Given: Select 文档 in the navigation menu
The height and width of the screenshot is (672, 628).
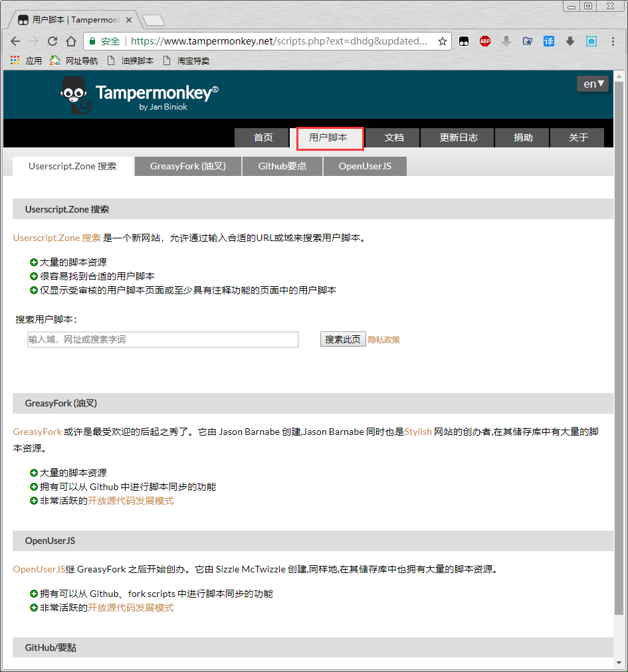Looking at the screenshot, I should click(x=393, y=137).
